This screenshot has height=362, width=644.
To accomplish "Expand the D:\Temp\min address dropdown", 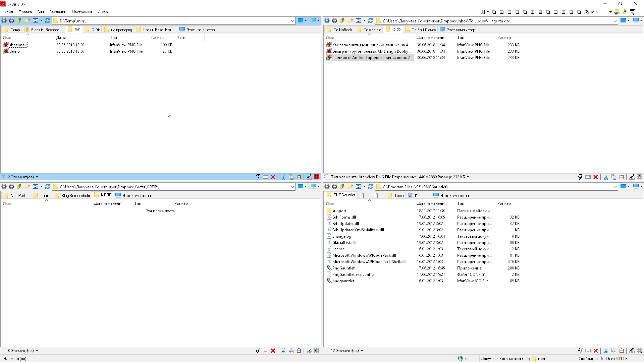I will pos(292,21).
